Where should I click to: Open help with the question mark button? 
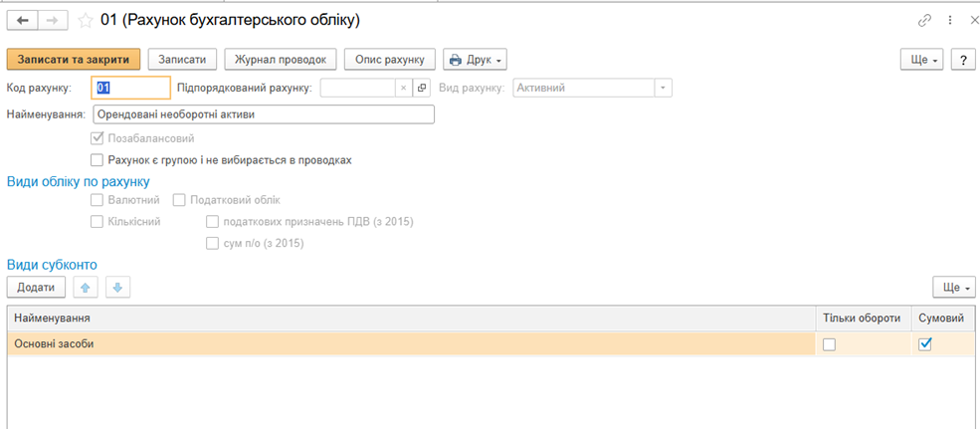pos(962,60)
